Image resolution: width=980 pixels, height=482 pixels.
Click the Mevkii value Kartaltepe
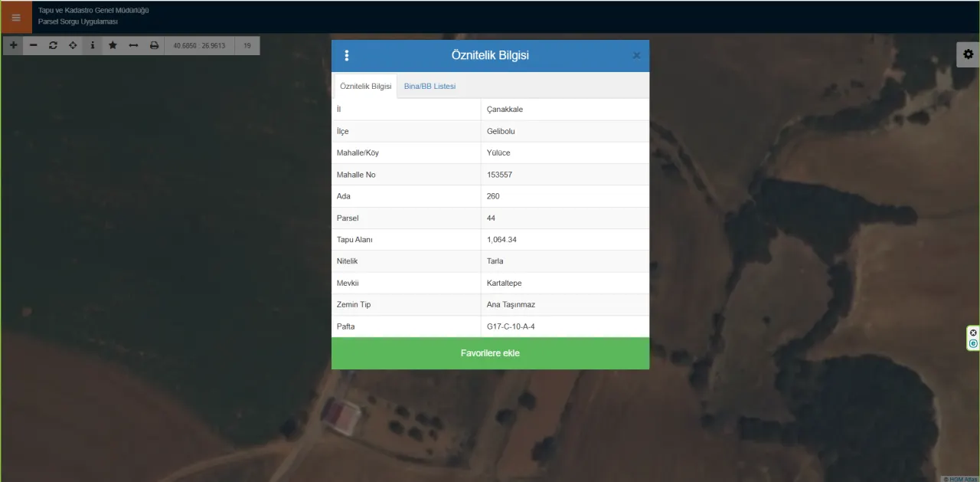pyautogui.click(x=505, y=284)
